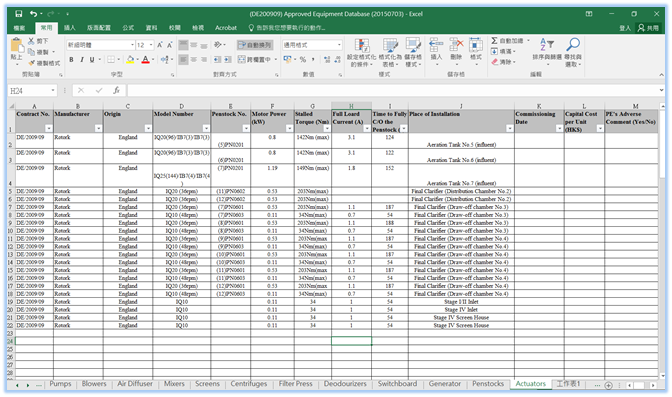Apply cell borders with the border icon
Image resolution: width=672 pixels, height=397 pixels.
coord(111,60)
